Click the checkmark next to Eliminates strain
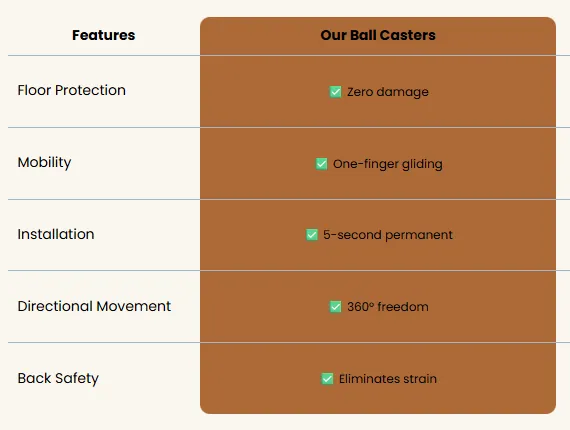This screenshot has height=430, width=570. point(327,378)
